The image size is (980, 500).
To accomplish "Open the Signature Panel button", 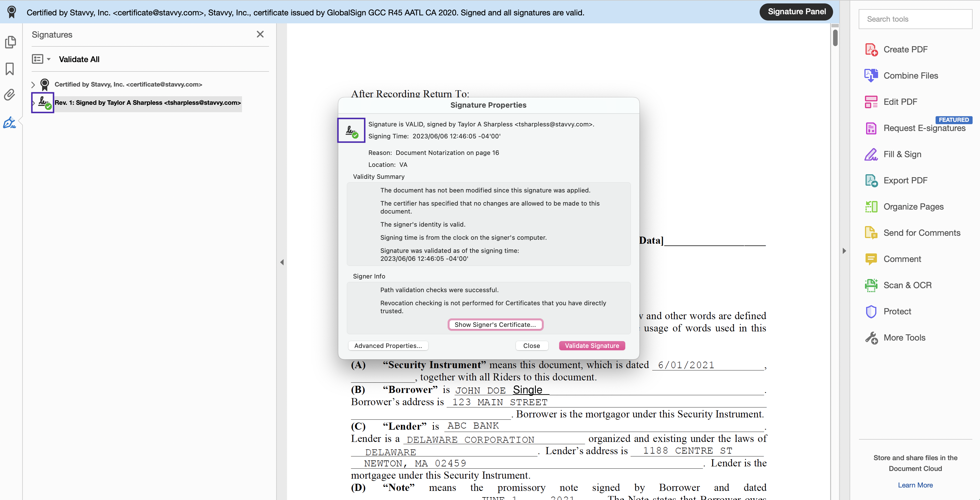I will coord(796,12).
